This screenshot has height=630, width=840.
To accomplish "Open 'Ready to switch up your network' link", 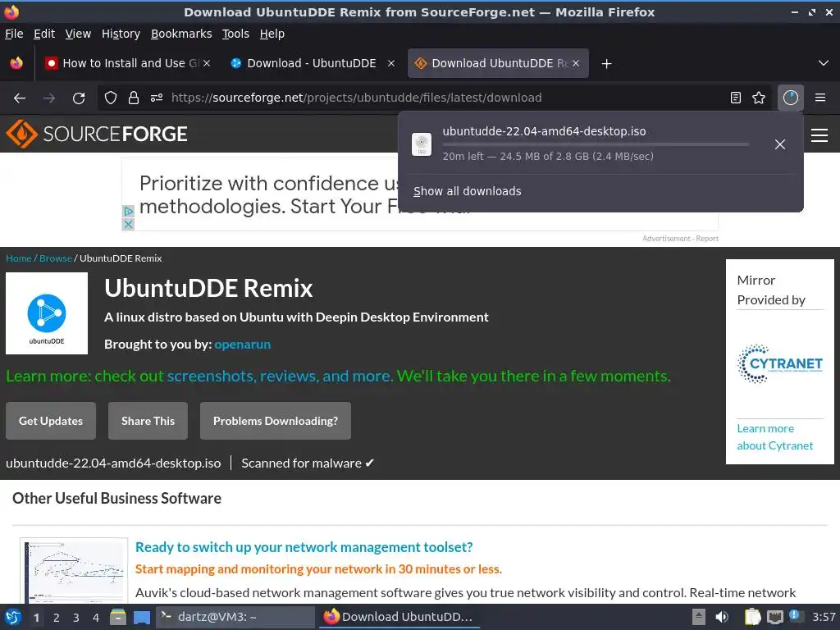I will [304, 547].
